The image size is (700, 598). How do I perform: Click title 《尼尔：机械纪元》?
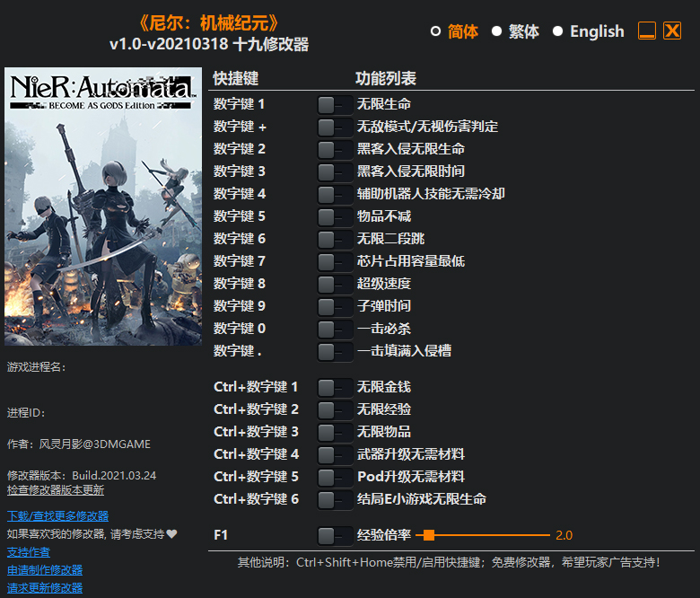209,23
